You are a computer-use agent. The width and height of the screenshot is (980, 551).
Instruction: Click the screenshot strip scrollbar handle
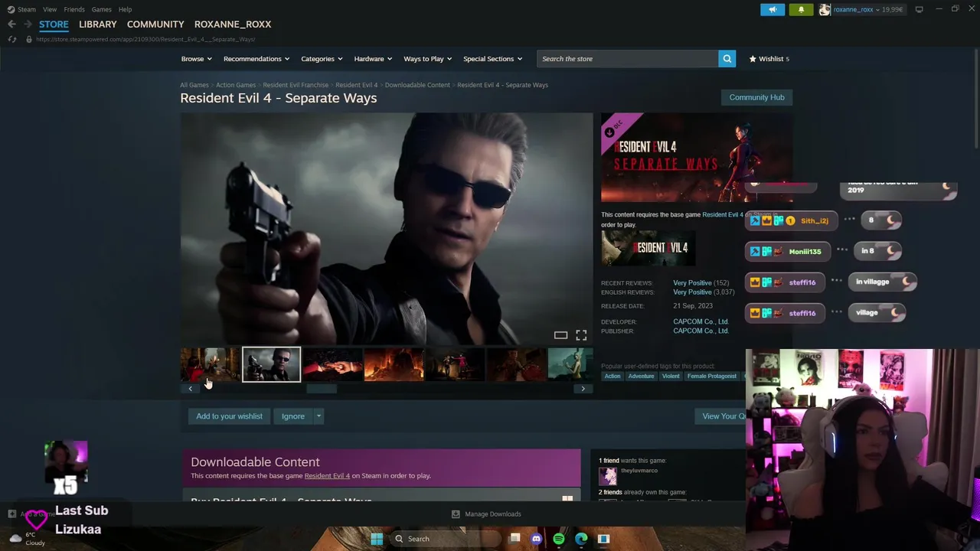[322, 389]
